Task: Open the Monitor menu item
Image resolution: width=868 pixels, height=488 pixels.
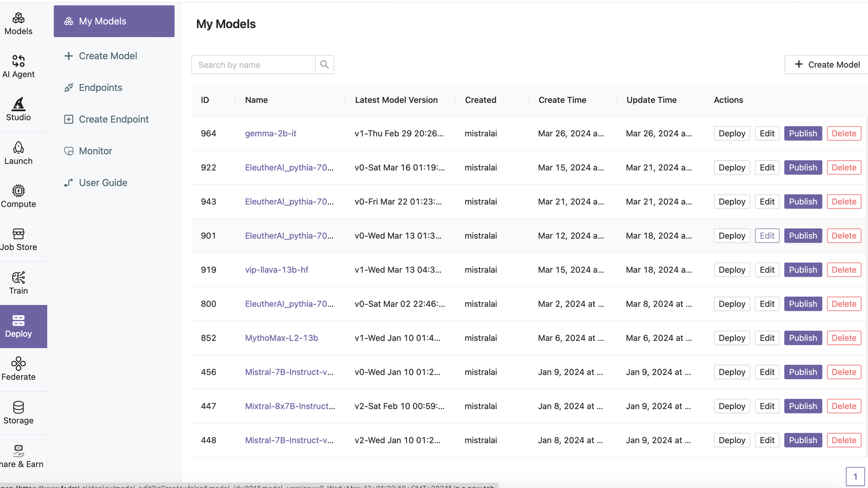Action: tap(95, 151)
